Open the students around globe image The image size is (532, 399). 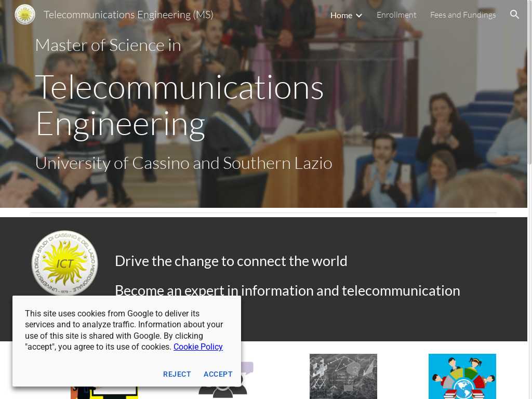click(462, 376)
